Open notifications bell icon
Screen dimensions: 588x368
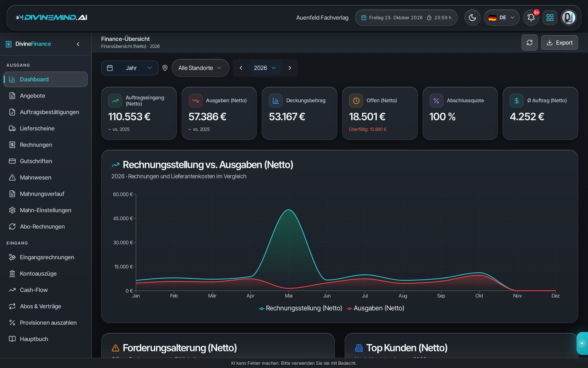531,18
